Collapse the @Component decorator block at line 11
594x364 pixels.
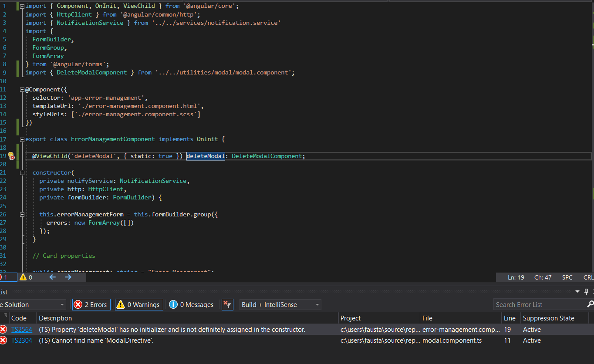22,90
